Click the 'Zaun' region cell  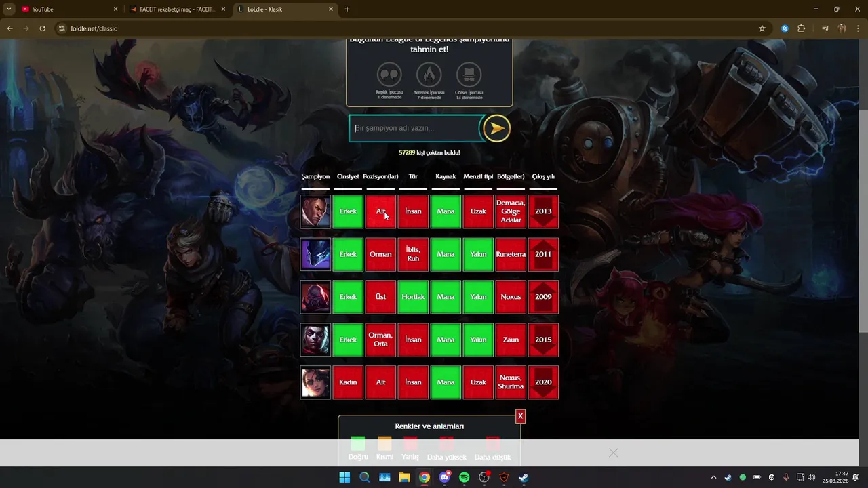tap(511, 340)
